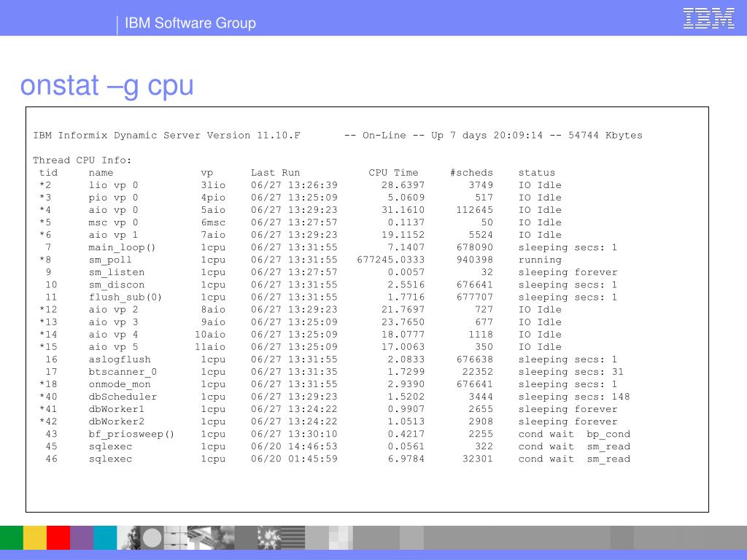Click the running status of sm_poll
Viewport: 747px width, 560px height.
540,260
